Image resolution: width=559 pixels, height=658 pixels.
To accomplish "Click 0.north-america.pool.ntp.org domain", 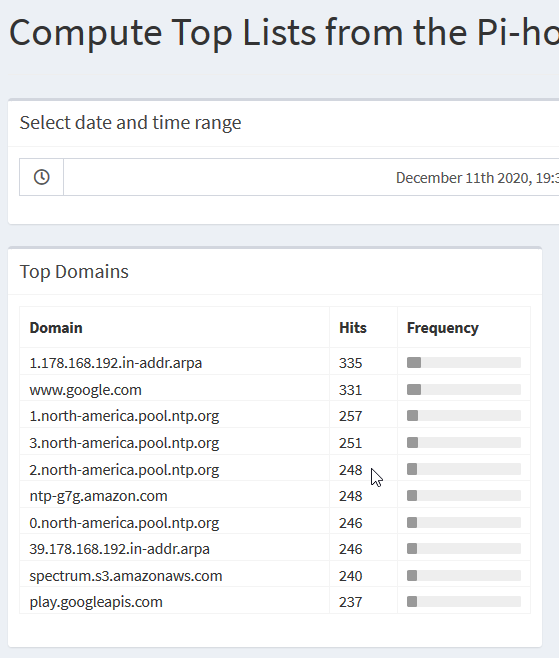I will [124, 523].
